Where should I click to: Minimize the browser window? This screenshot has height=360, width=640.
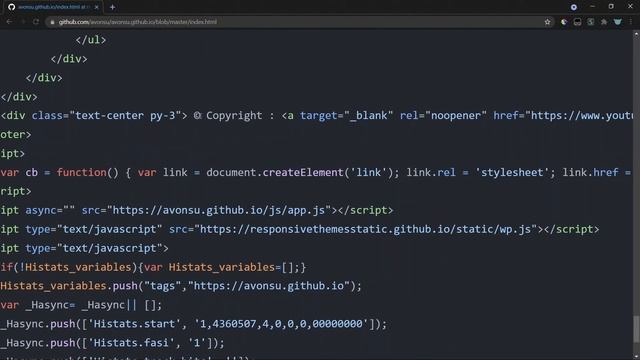click(593, 7)
